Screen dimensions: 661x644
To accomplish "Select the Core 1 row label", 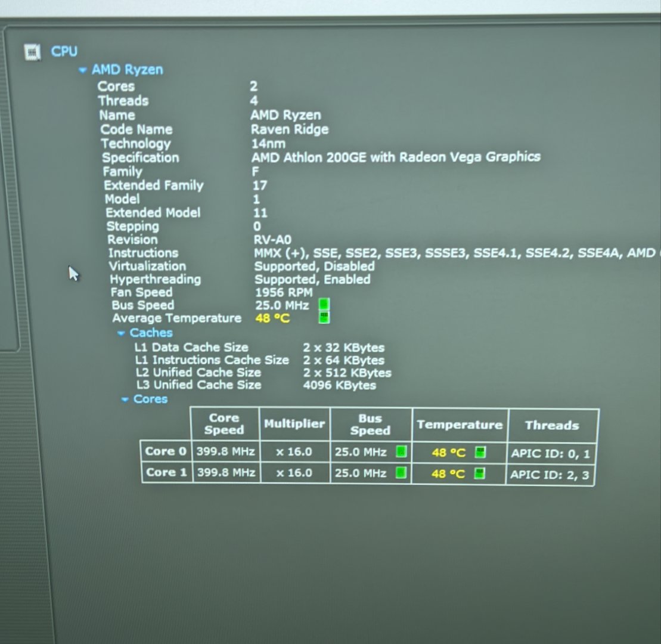I will [166, 472].
